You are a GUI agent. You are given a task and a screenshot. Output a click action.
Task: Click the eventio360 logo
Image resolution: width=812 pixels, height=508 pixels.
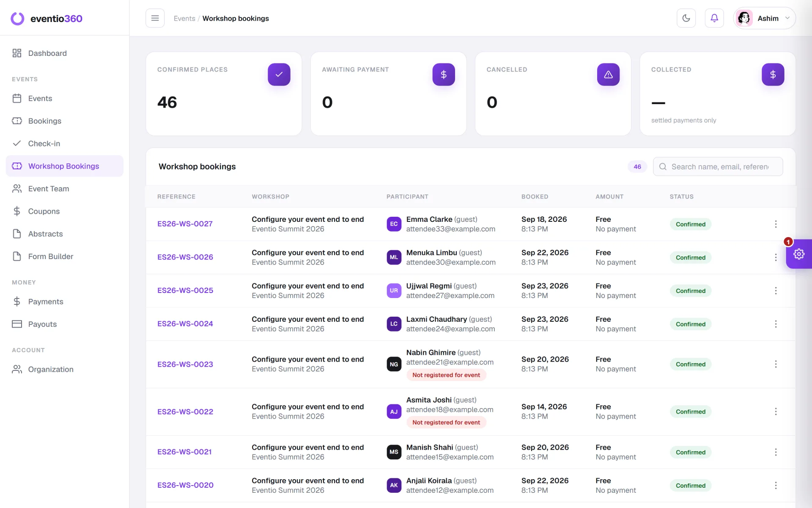(47, 18)
